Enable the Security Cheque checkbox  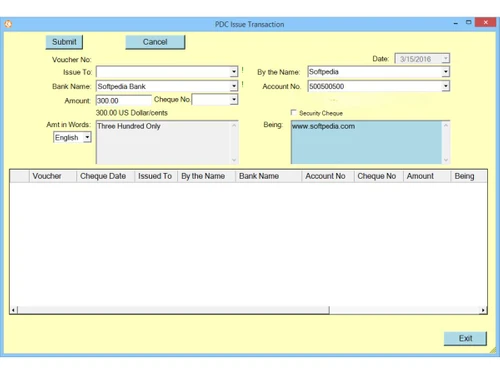[x=293, y=113]
